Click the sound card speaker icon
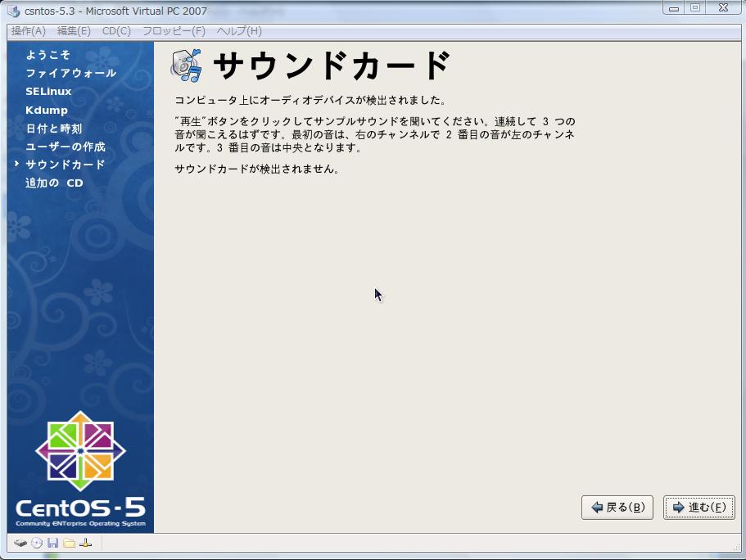The height and width of the screenshot is (560, 746). click(187, 65)
